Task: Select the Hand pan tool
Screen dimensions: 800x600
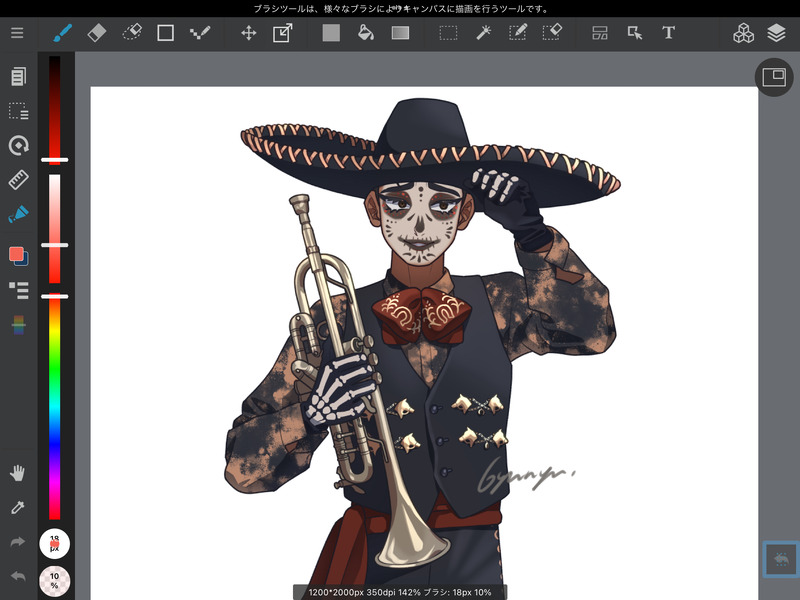Action: coord(17,473)
